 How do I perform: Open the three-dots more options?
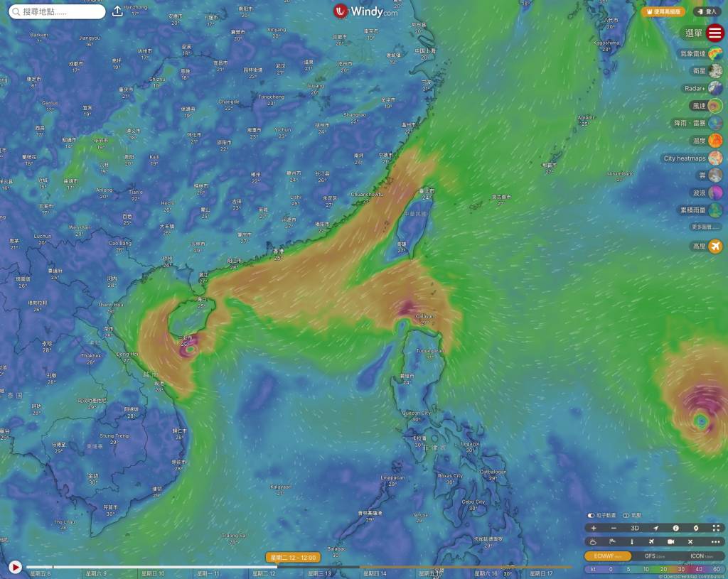pos(715,541)
